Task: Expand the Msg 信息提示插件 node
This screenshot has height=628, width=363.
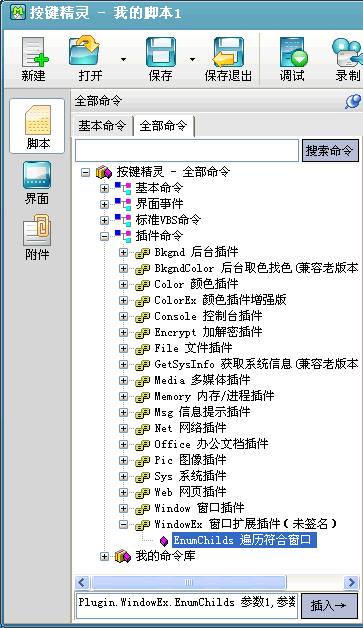Action: pos(123,413)
